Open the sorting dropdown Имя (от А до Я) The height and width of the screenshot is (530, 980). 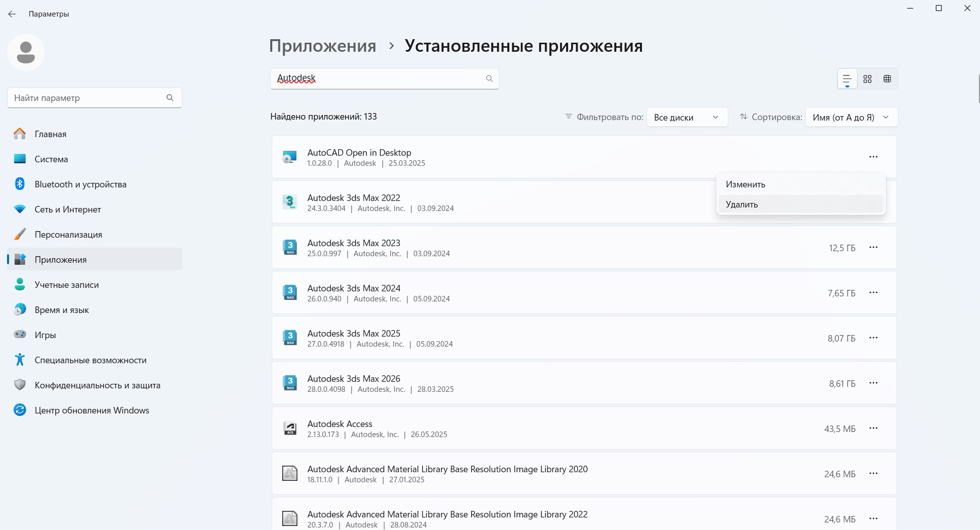(x=851, y=117)
